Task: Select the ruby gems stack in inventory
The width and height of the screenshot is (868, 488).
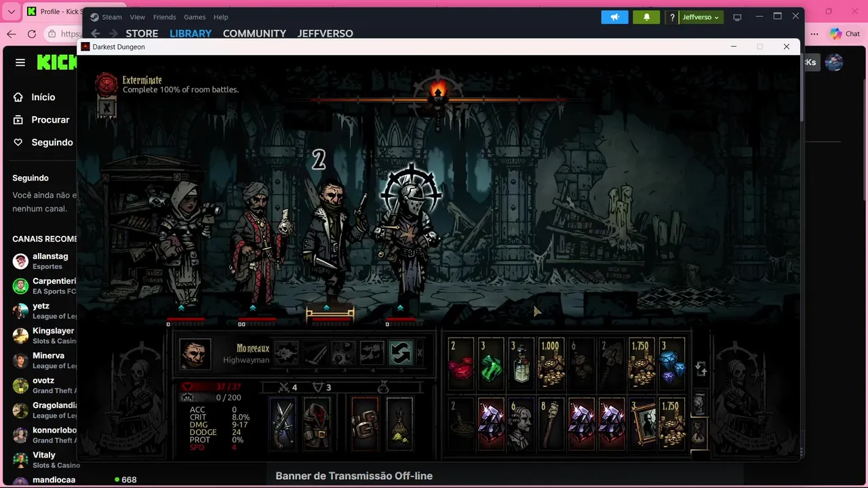Action: click(x=460, y=364)
